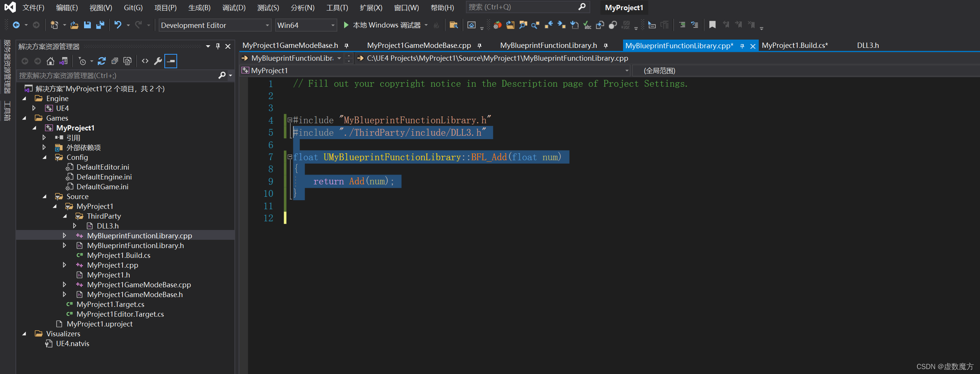980x374 pixels.
Task: Collapse the Engine folder in tree
Action: (x=24, y=98)
